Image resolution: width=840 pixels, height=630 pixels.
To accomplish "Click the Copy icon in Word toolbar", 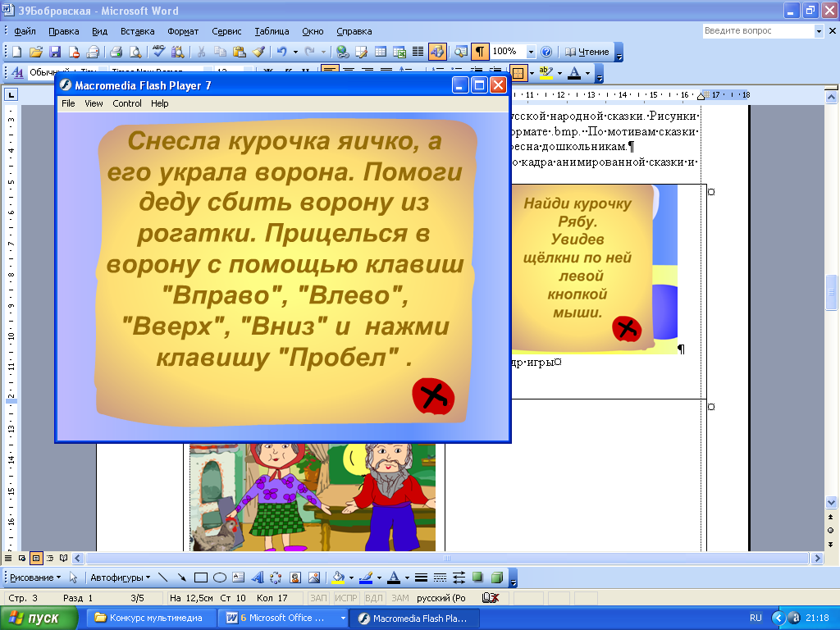I will [220, 52].
